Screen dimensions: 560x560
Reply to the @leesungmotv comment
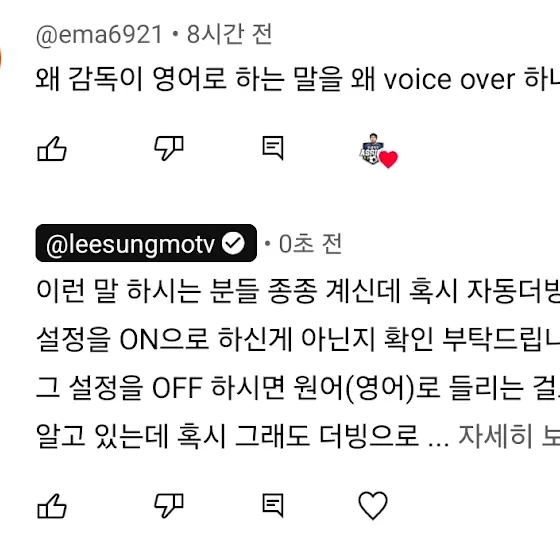(273, 505)
